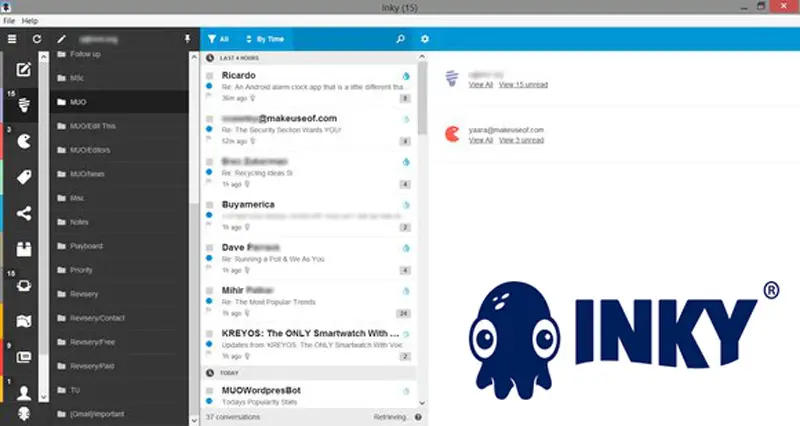The image size is (800, 426).
Task: Open the hamburger menu icon
Action: [12, 39]
